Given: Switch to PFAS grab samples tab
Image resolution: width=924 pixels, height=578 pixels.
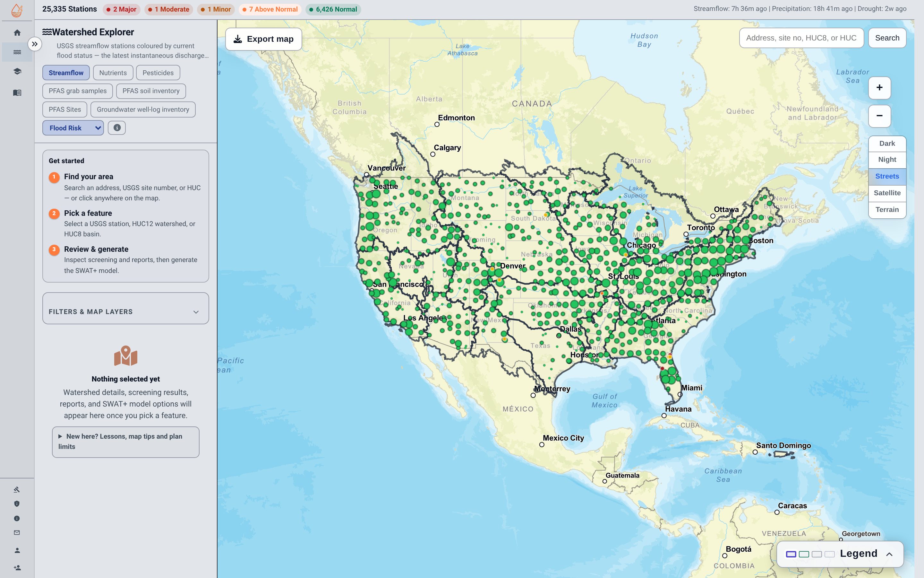Looking at the screenshot, I should click(x=78, y=91).
